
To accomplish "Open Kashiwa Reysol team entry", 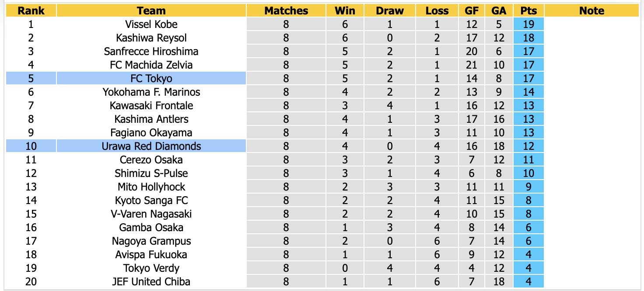I will 151,38.
